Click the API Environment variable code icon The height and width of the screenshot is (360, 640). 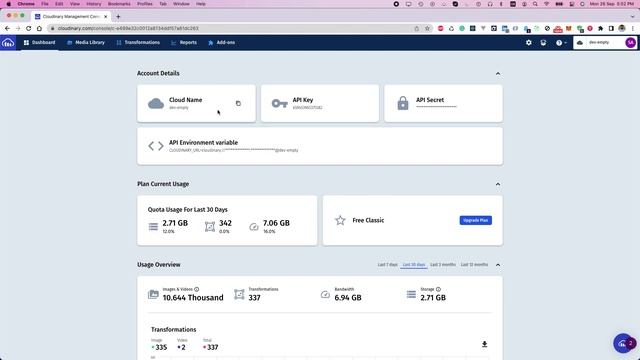(x=156, y=146)
